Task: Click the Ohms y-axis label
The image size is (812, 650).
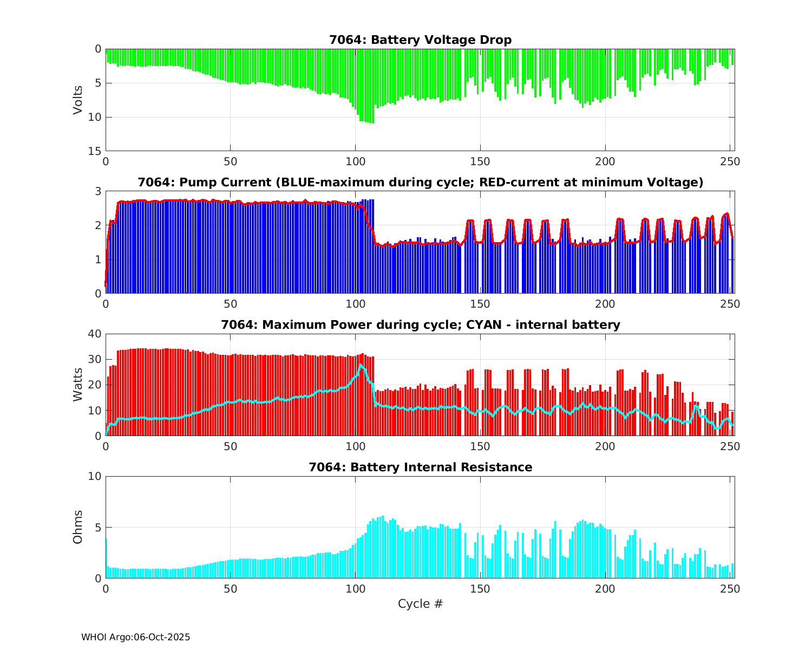Action: click(78, 527)
